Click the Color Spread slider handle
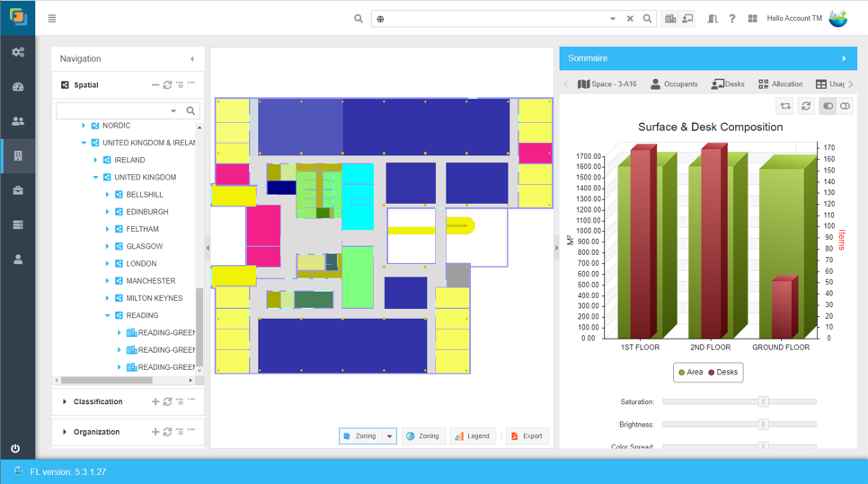This screenshot has height=484, width=868. point(763,445)
